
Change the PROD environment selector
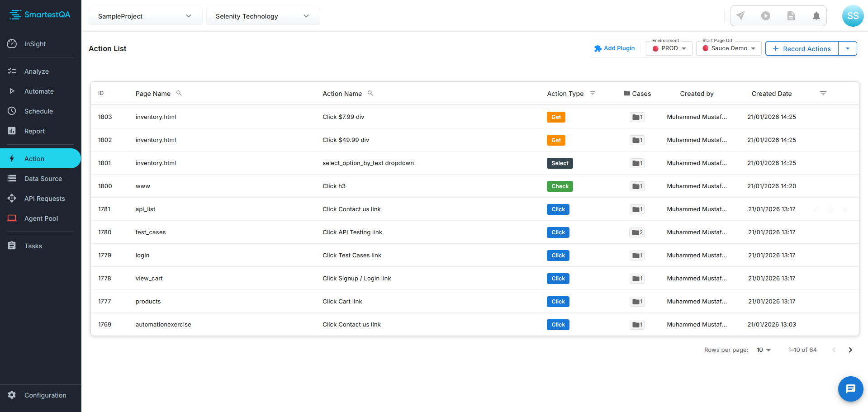coord(669,48)
